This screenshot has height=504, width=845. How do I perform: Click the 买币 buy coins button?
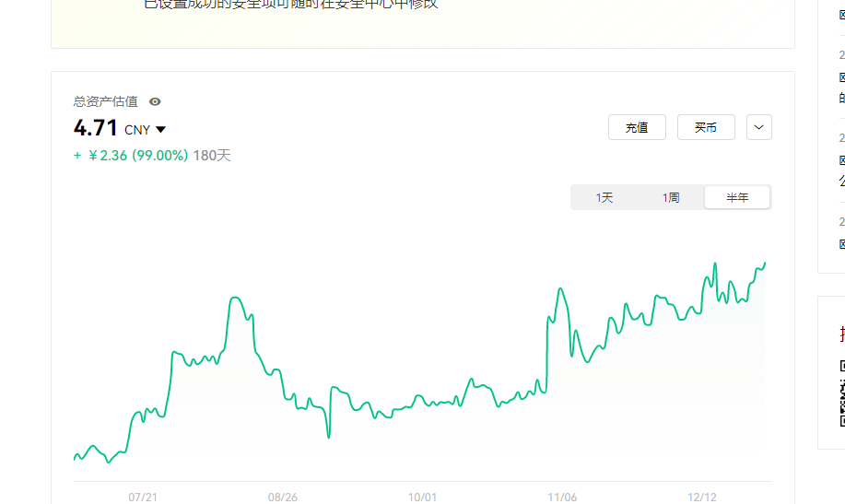706,127
